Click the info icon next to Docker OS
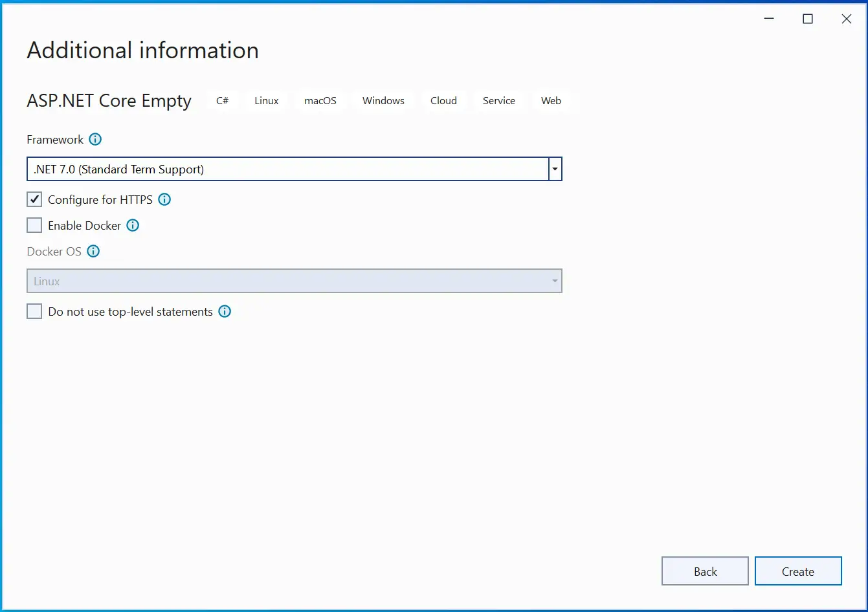The height and width of the screenshot is (612, 868). (93, 251)
